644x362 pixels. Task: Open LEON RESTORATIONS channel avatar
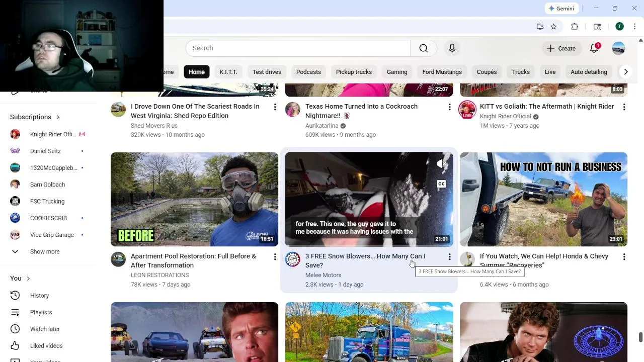pyautogui.click(x=118, y=259)
